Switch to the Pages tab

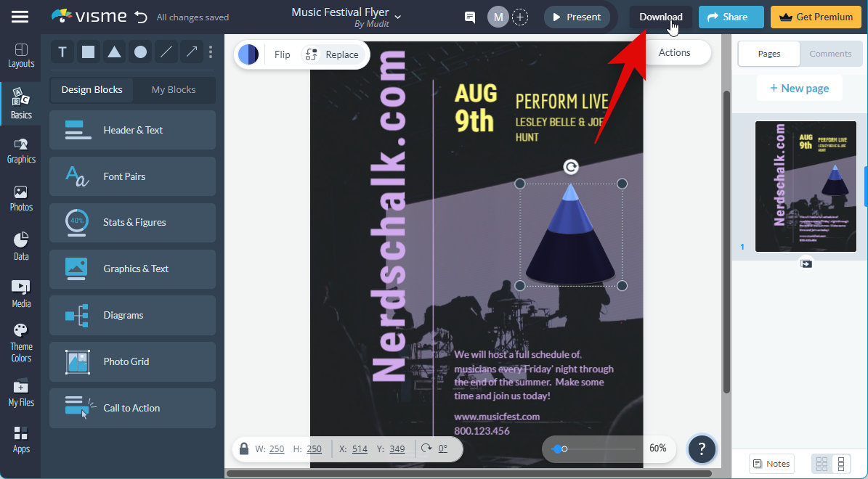tap(769, 54)
